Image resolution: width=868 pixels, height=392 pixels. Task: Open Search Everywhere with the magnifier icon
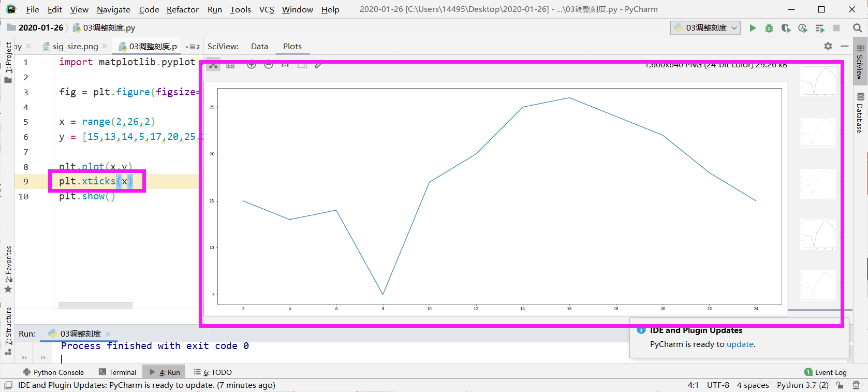coord(857,28)
